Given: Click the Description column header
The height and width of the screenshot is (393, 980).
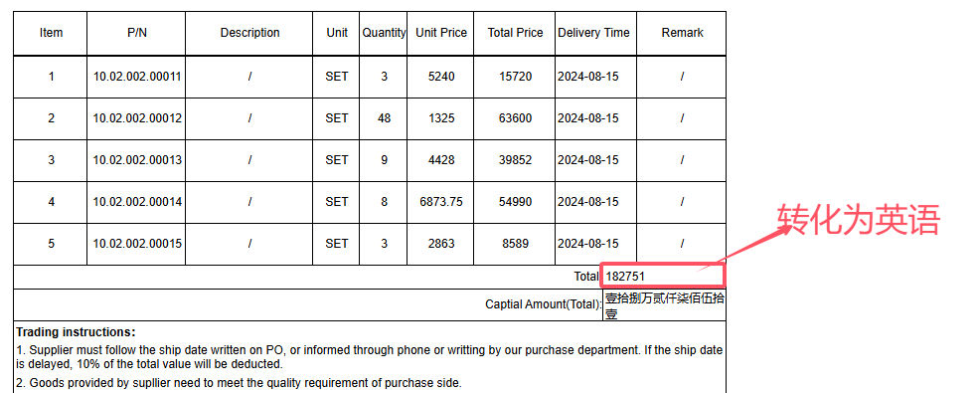Looking at the screenshot, I should pyautogui.click(x=249, y=33).
